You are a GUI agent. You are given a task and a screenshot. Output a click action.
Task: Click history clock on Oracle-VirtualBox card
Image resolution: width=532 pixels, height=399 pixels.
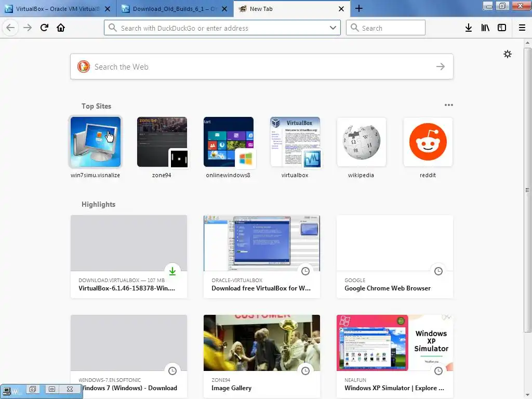[305, 271]
